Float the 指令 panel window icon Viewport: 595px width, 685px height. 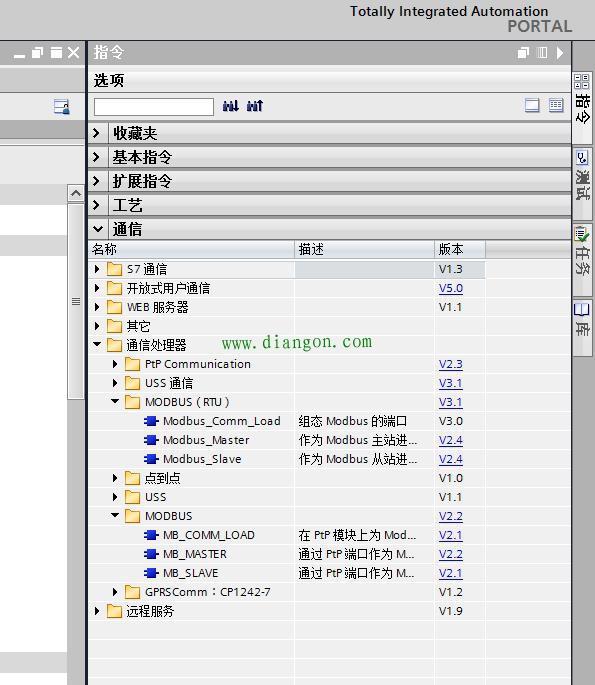click(523, 53)
